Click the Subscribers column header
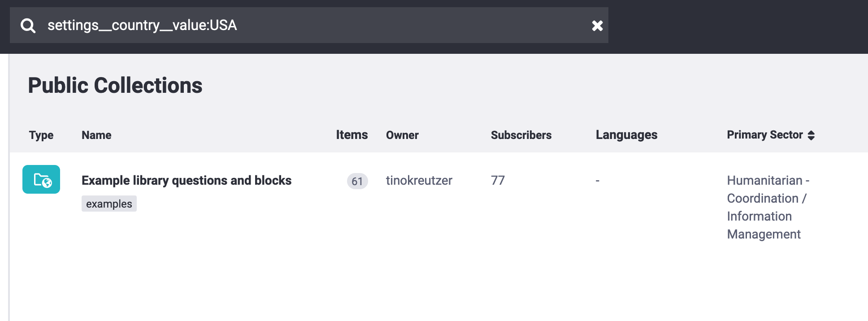This screenshot has width=868, height=321. 521,135
